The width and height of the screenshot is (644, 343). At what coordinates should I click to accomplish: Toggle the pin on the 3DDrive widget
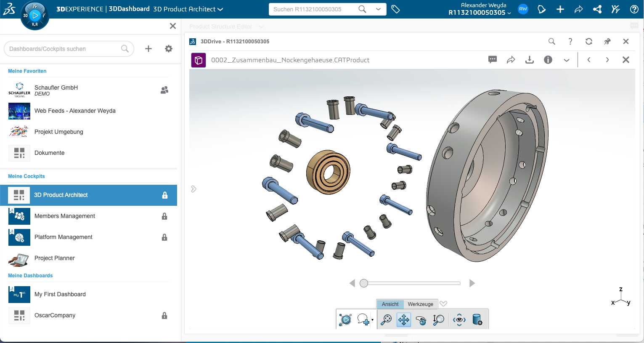tap(607, 41)
